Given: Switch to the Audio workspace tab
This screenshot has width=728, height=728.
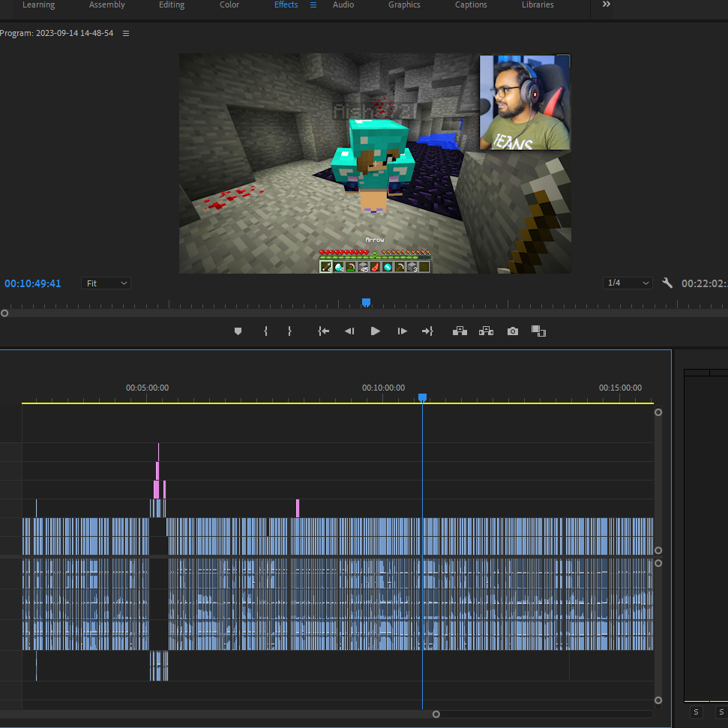Looking at the screenshot, I should click(x=343, y=4).
